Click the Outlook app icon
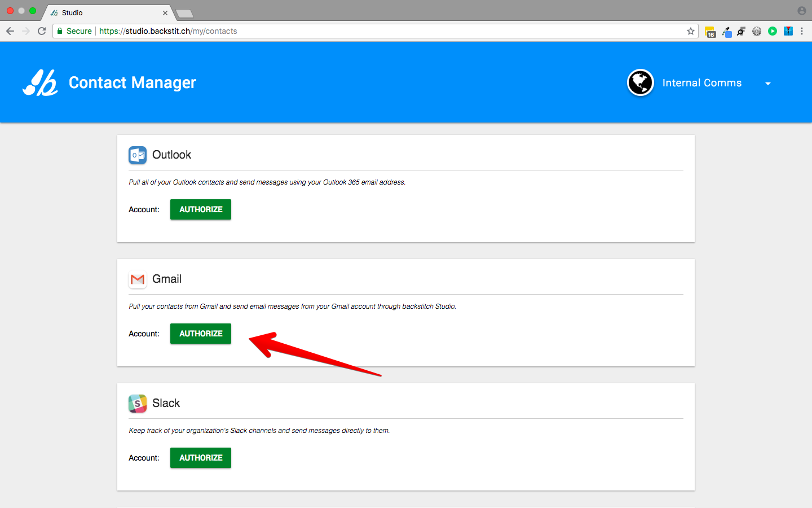812x508 pixels. click(138, 155)
